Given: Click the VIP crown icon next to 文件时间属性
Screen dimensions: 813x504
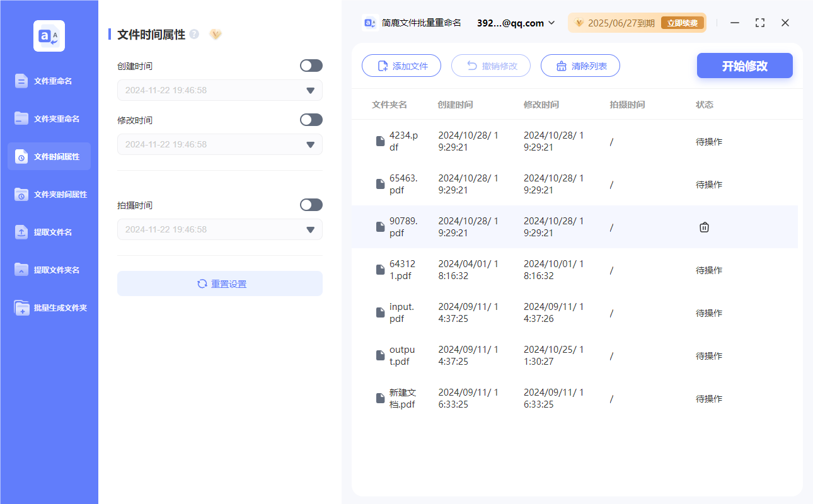Looking at the screenshot, I should (x=216, y=35).
